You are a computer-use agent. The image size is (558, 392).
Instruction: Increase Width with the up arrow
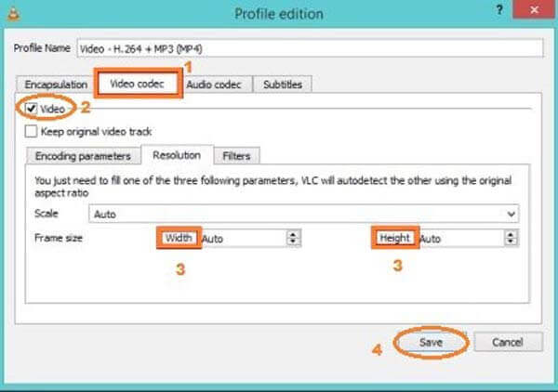tap(294, 234)
